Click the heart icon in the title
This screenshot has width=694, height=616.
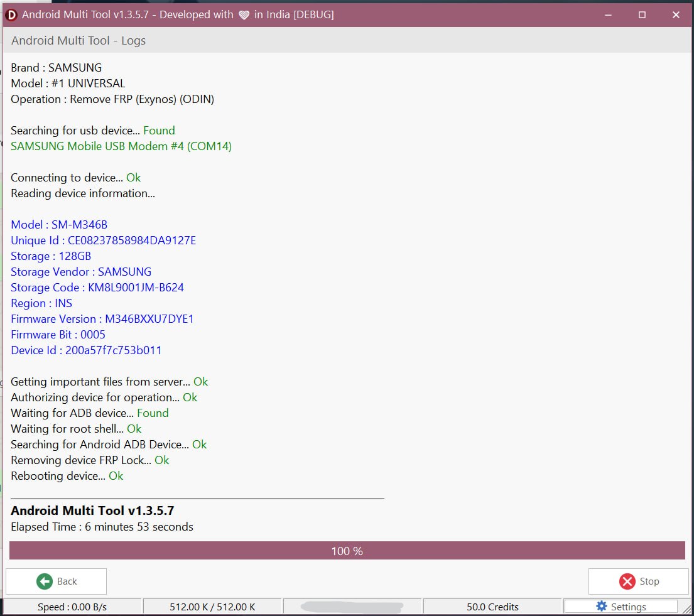pos(244,15)
